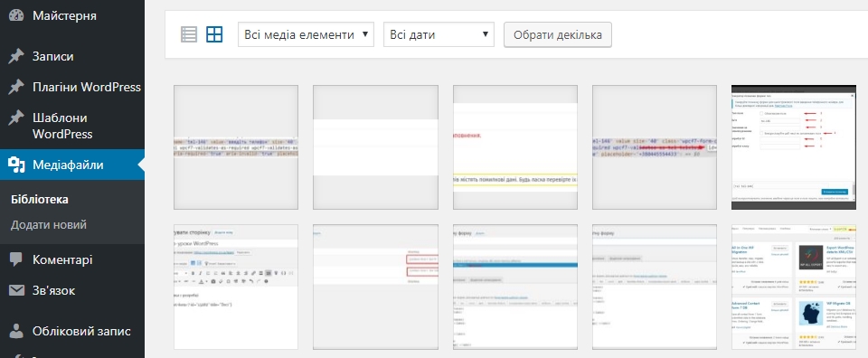The image size is (868, 358).
Task: Click the user icon beside Обліковий запис
Action: tap(16, 332)
